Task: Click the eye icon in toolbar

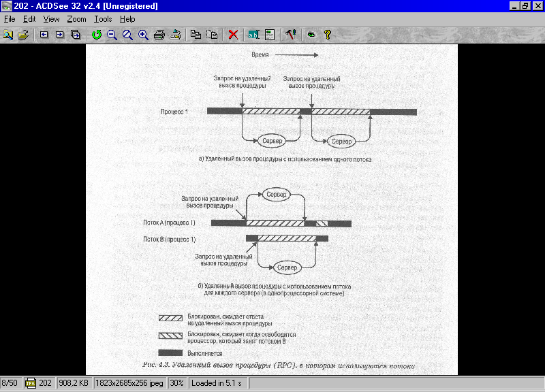Action: point(311,35)
